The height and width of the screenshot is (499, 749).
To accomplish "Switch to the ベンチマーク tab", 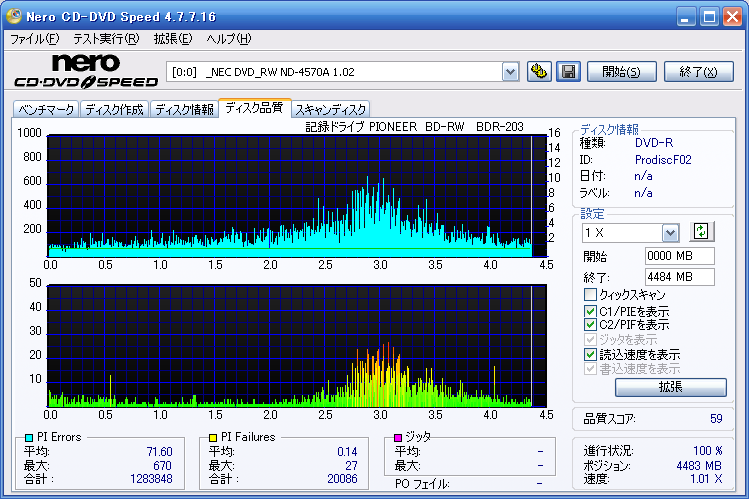I will (x=46, y=109).
